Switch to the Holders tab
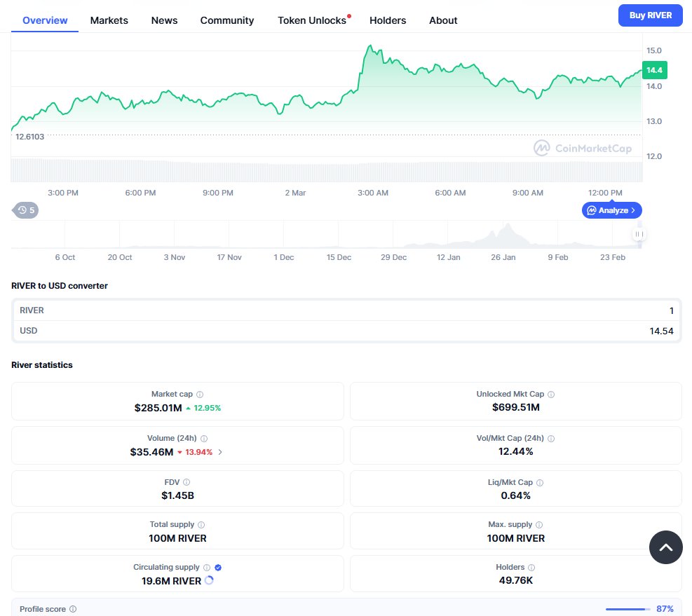This screenshot has height=616, width=692. coord(388,20)
